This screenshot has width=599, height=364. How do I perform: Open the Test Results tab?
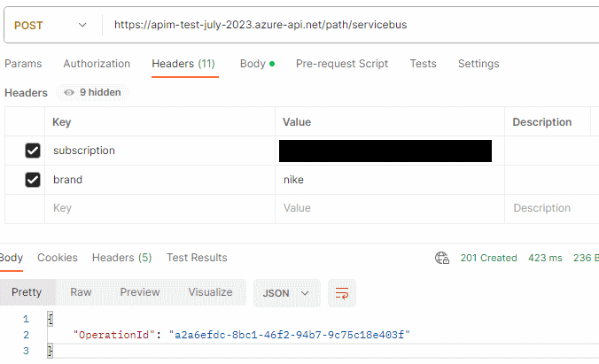[197, 258]
